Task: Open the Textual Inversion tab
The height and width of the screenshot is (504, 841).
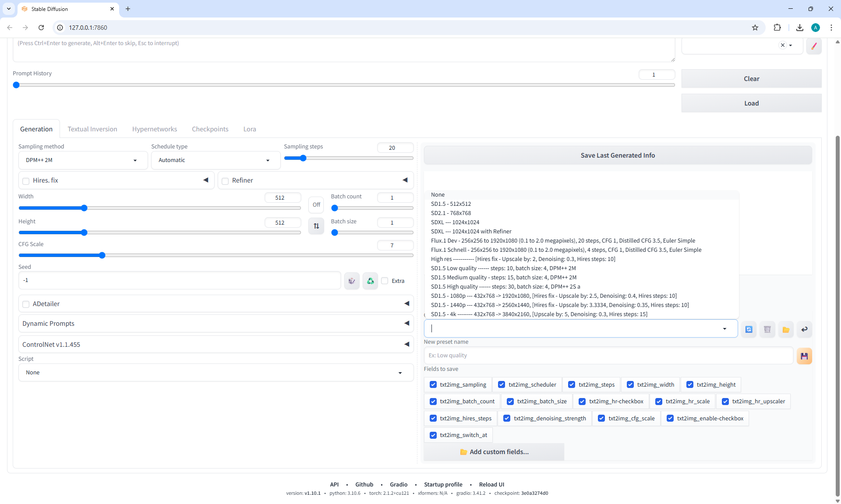Action: (92, 129)
